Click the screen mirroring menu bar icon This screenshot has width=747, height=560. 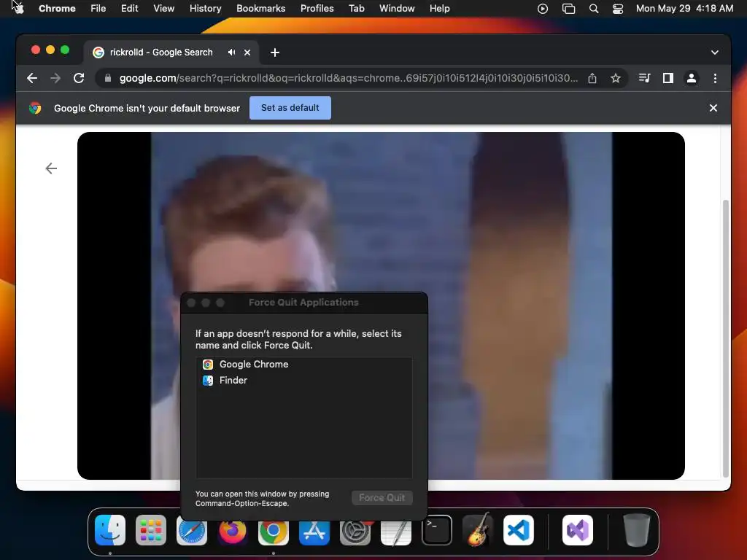[x=568, y=9]
